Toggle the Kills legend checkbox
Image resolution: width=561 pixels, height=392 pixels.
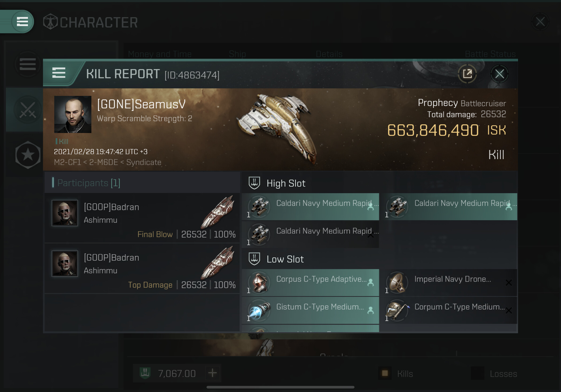pyautogui.click(x=385, y=373)
